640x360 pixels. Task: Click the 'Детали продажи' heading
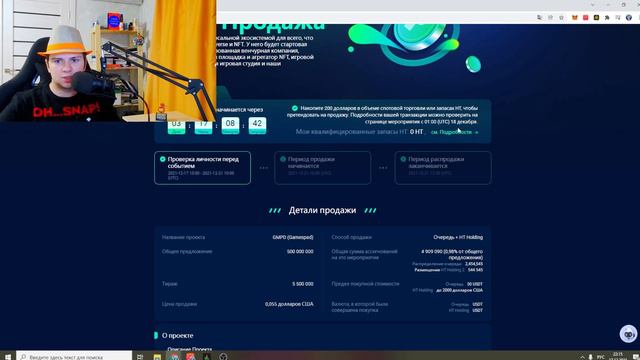pos(322,210)
